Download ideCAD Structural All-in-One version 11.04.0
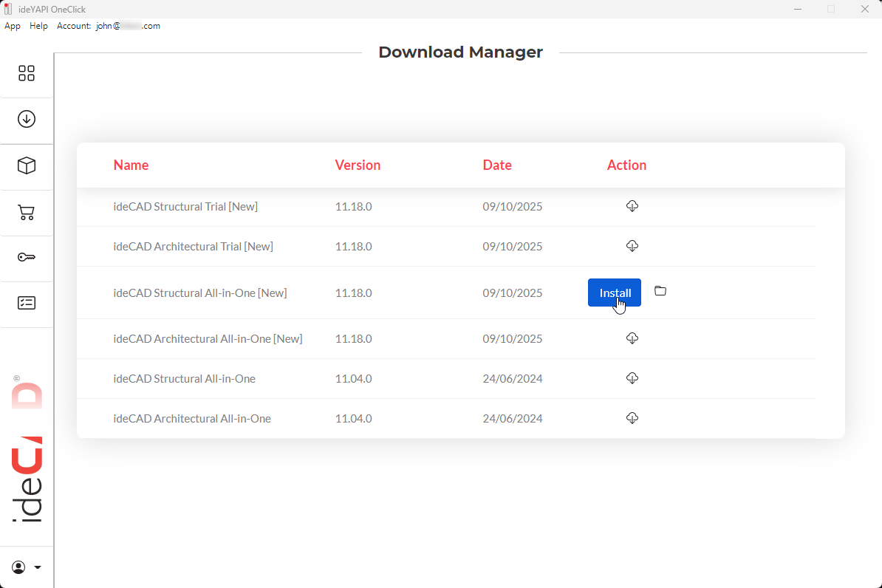 coord(632,378)
